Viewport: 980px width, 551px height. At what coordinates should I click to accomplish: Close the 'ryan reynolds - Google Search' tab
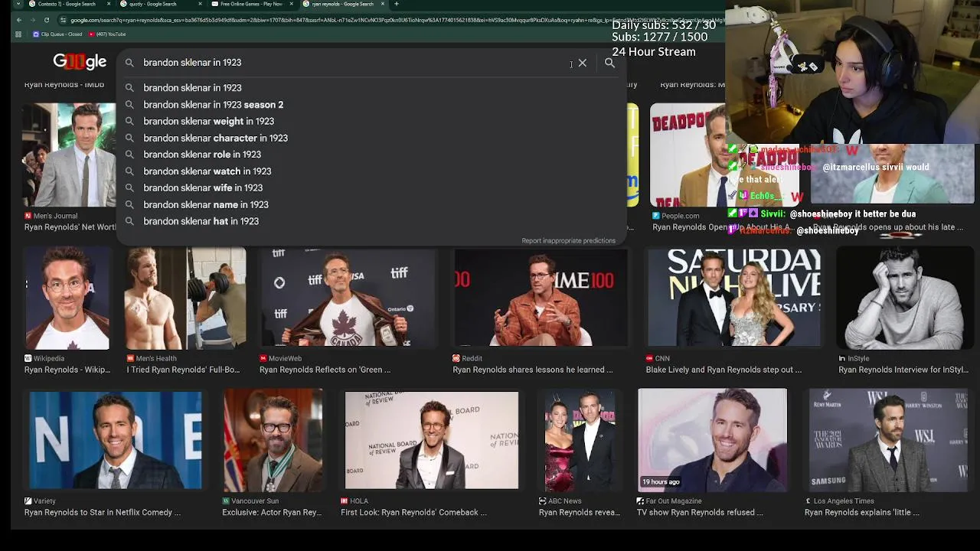pos(383,4)
